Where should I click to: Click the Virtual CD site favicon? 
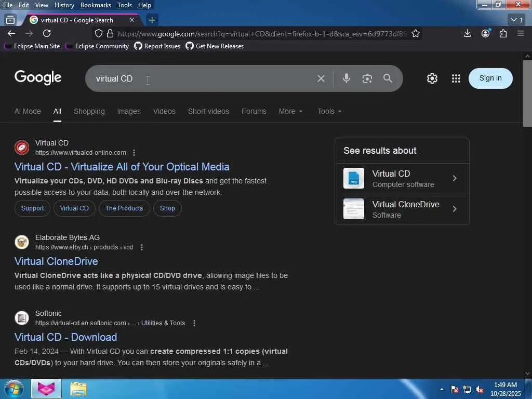22,148
